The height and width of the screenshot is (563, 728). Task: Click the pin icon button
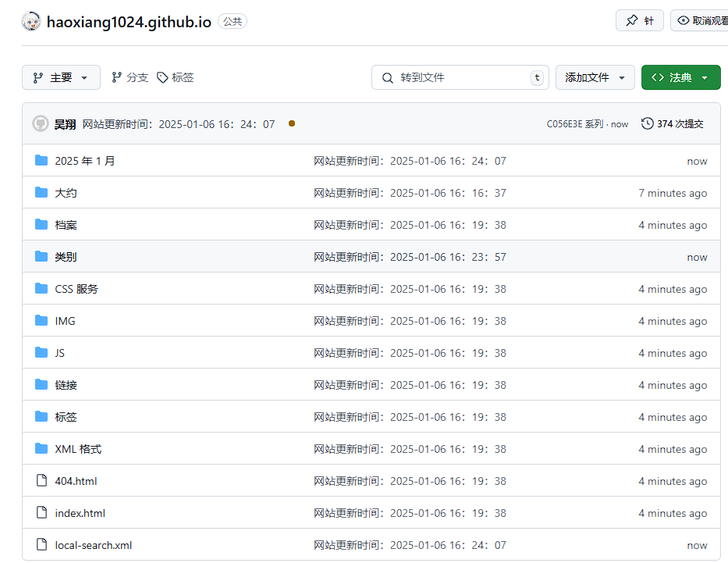pyautogui.click(x=639, y=20)
